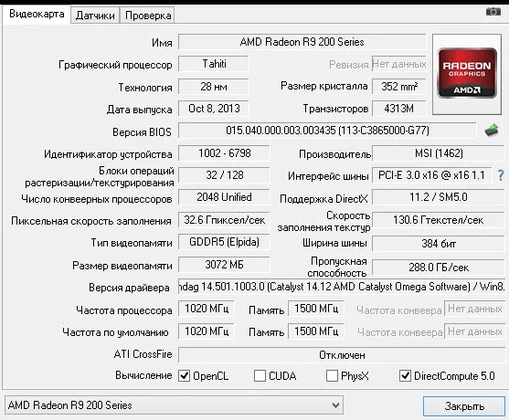Click the Закрыть button
Image resolution: width=509 pixels, height=420 pixels.
pos(464,405)
